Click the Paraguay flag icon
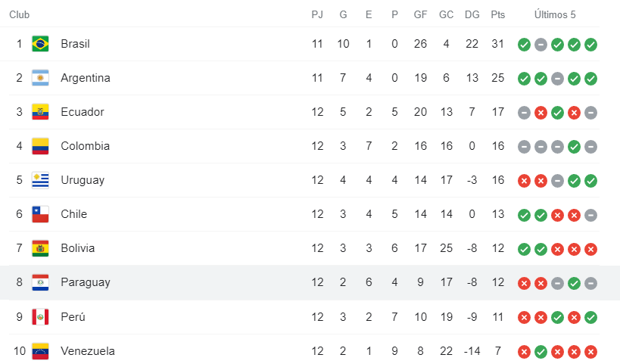620x364 pixels. tap(40, 282)
